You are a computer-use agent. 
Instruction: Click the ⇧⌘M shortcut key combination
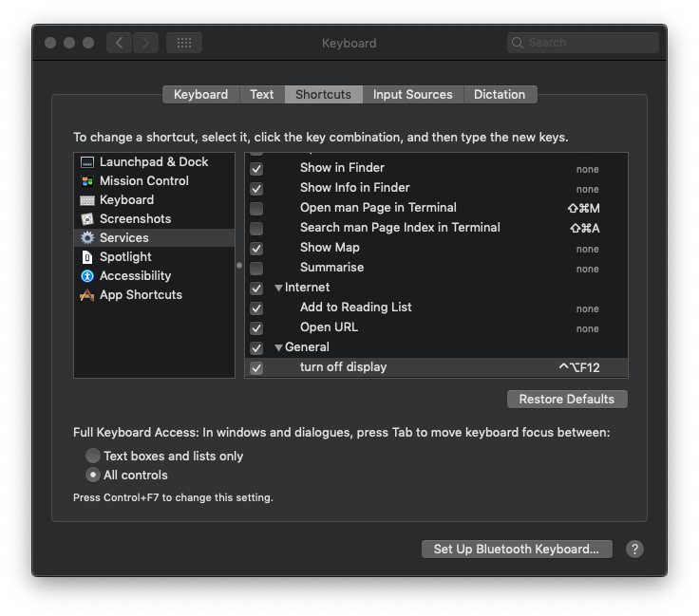[584, 209]
